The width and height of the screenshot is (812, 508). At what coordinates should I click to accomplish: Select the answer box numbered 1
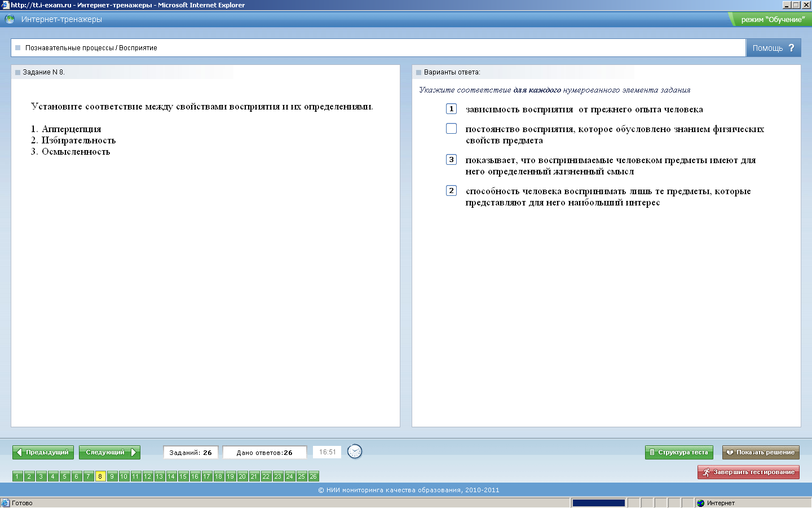coord(451,109)
